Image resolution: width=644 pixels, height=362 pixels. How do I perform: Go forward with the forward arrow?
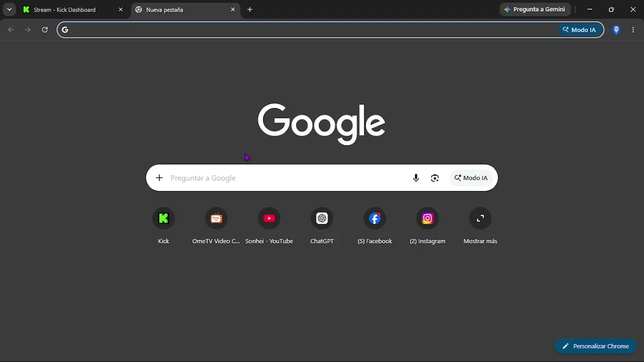click(28, 30)
